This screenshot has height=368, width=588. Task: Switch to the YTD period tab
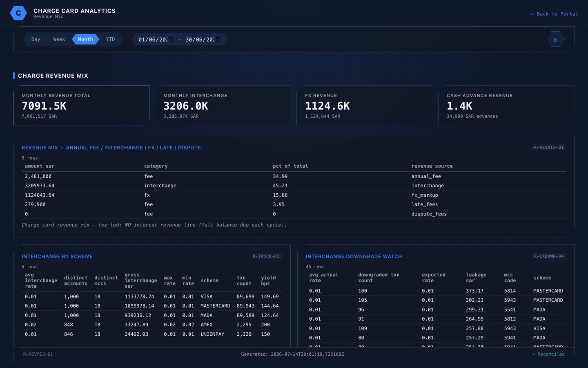pos(110,39)
